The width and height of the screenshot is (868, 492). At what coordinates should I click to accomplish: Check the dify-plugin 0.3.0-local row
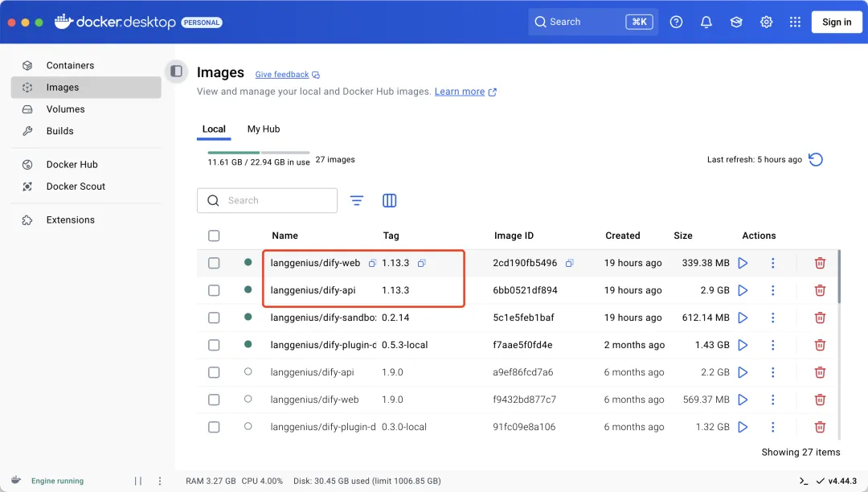tap(214, 427)
